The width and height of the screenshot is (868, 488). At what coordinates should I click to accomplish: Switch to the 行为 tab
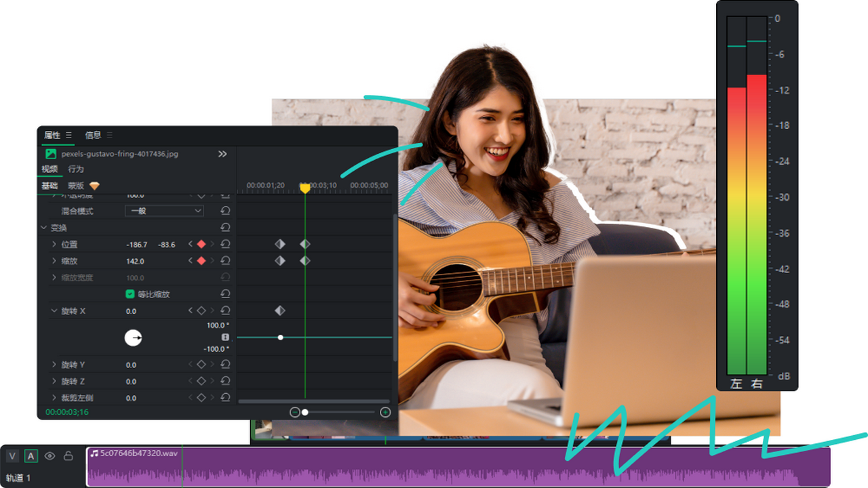77,169
